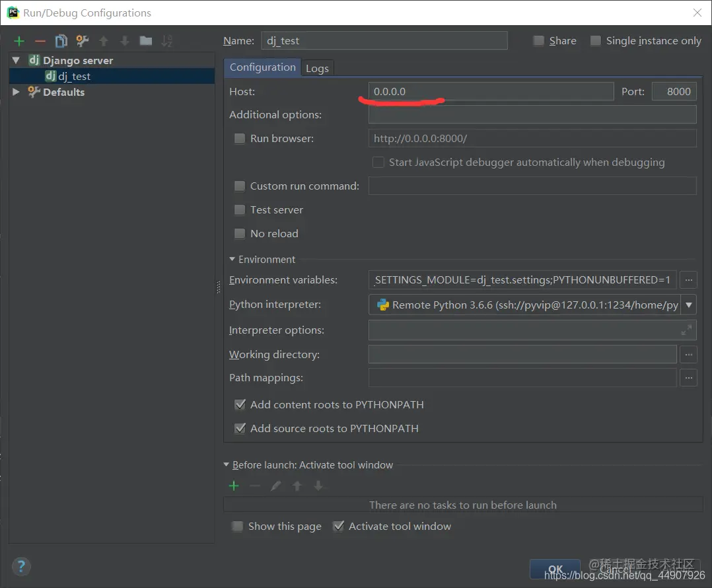
Task: Click the Port input field
Action: click(x=674, y=91)
